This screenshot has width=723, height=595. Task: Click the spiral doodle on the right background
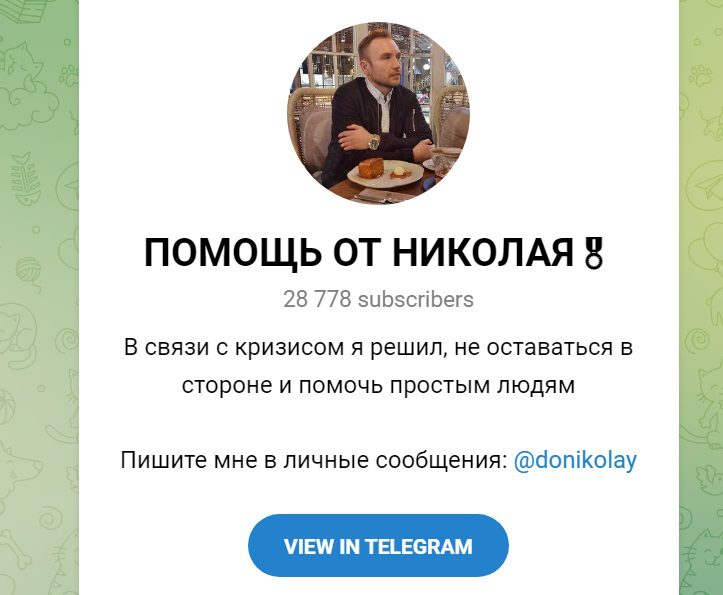tap(698, 341)
